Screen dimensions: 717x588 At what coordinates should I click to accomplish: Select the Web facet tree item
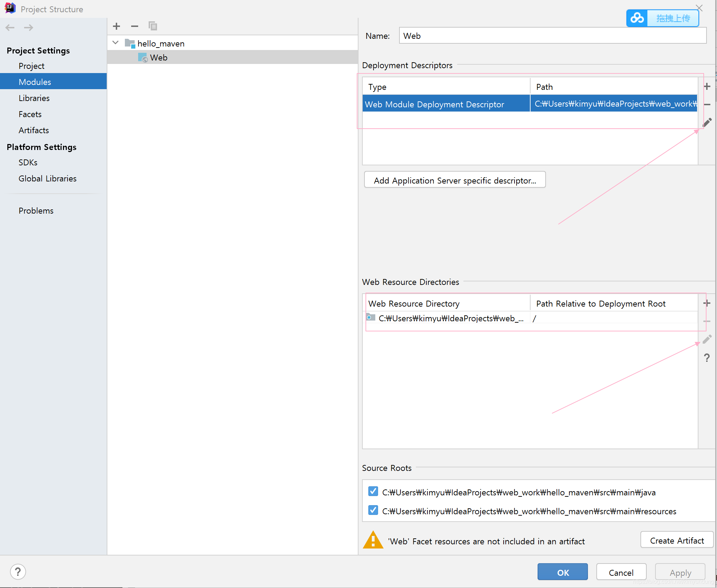[158, 58]
